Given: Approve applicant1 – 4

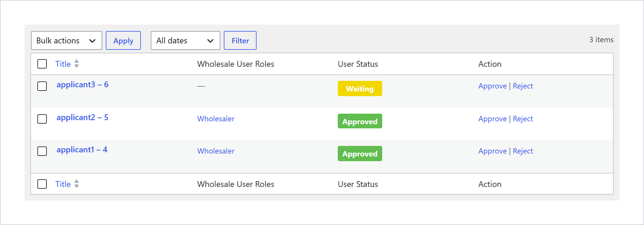Looking at the screenshot, I should tap(492, 151).
